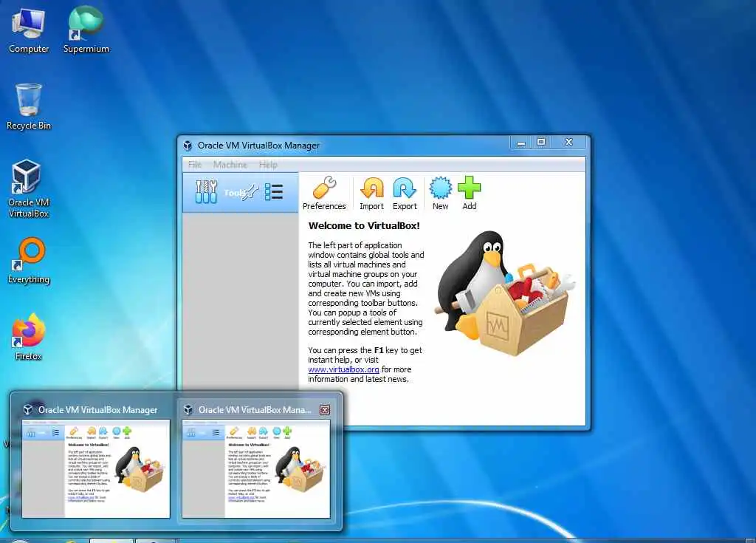Open the Help menu
The height and width of the screenshot is (543, 756).
click(268, 165)
